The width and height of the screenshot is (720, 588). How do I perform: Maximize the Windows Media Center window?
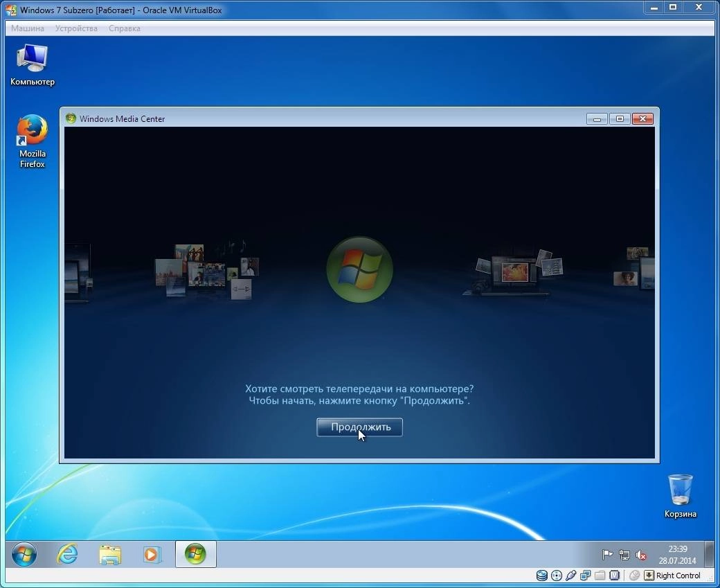[x=620, y=119]
